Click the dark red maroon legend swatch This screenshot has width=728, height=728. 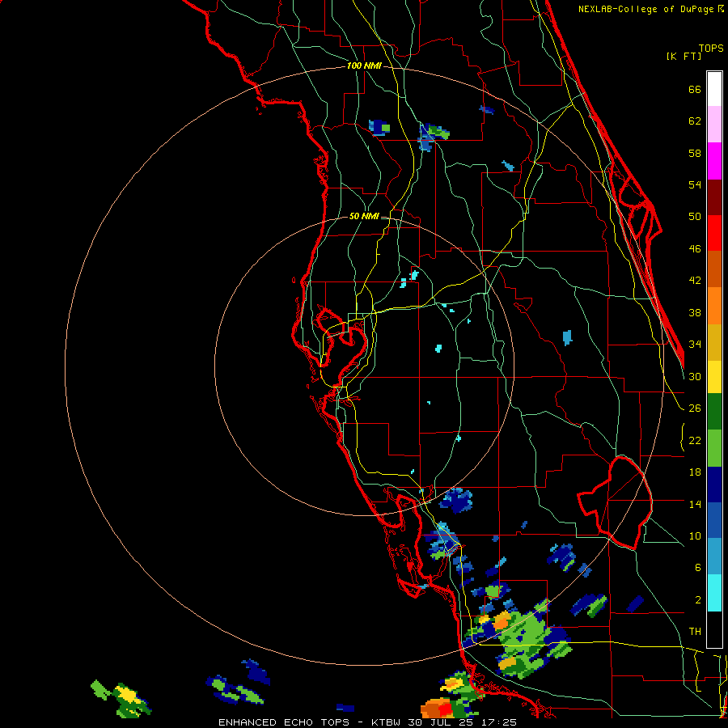[714, 197]
